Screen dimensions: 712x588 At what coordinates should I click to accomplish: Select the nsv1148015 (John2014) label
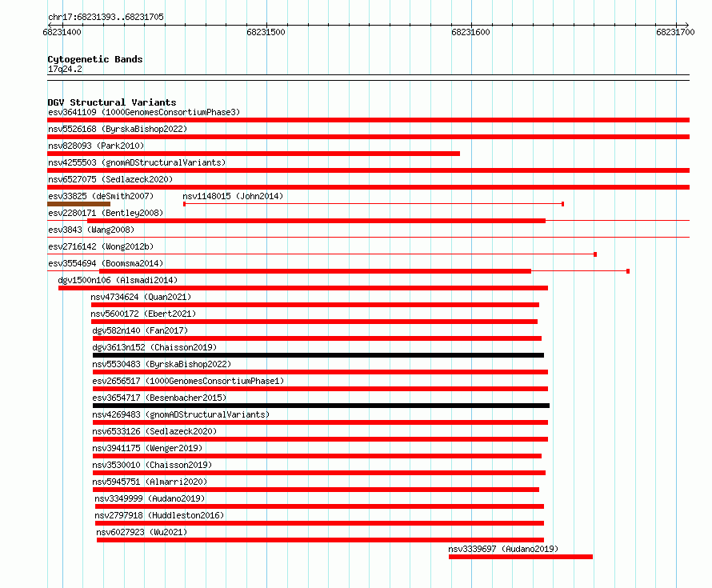pyautogui.click(x=233, y=196)
